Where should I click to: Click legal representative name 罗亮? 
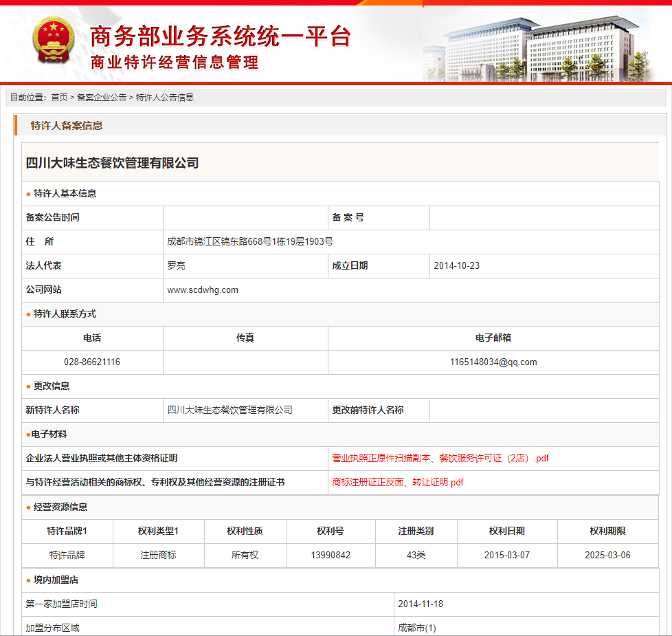(x=176, y=265)
